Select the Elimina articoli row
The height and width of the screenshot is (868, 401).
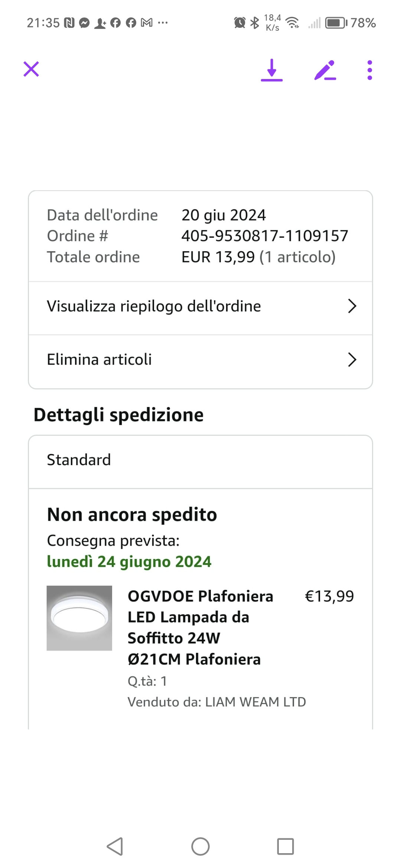(x=100, y=360)
